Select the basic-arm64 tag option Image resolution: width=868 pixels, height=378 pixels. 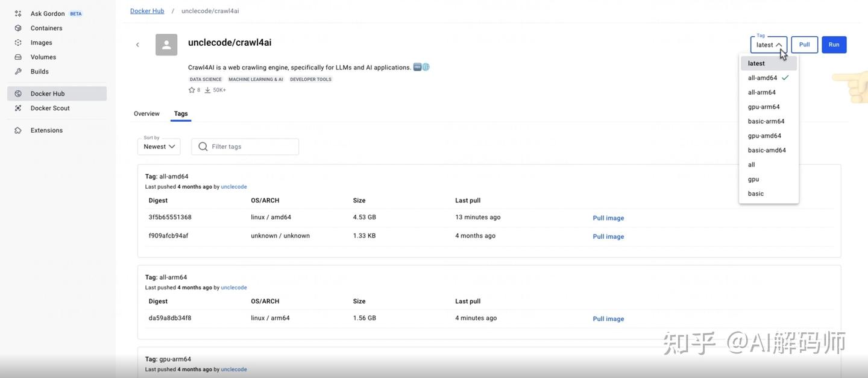(x=769, y=121)
